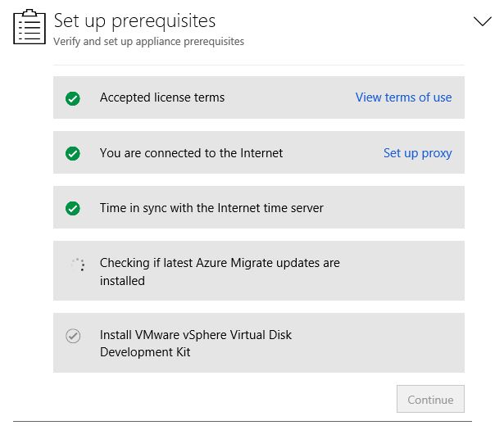Click green check beside Accepted license terms

73,98
